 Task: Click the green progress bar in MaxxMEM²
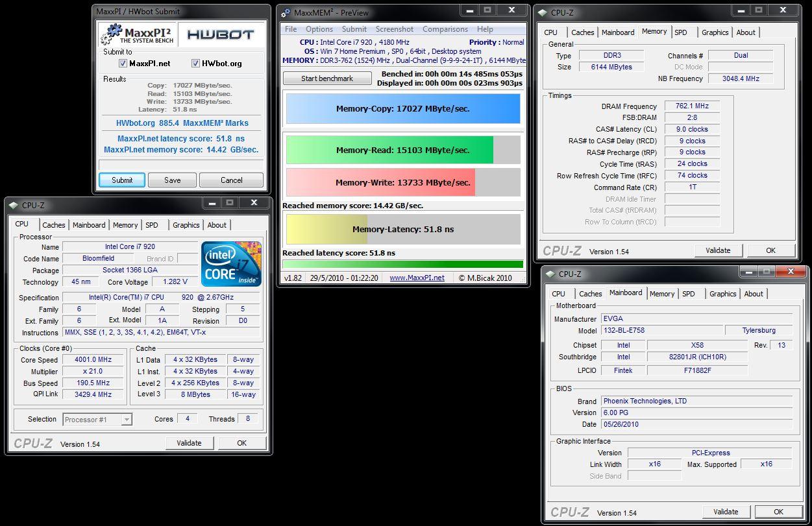(402, 265)
